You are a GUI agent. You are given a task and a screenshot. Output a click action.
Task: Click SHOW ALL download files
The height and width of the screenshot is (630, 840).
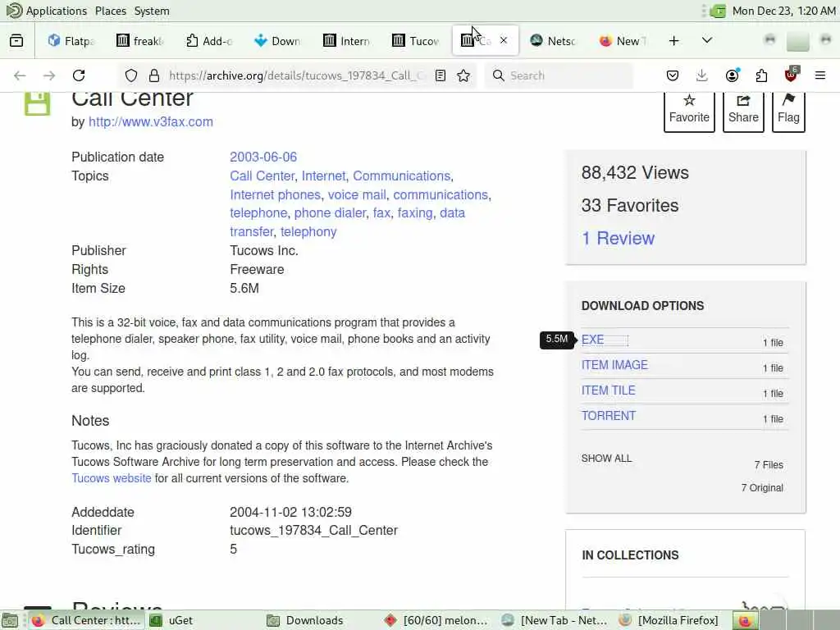click(x=606, y=458)
